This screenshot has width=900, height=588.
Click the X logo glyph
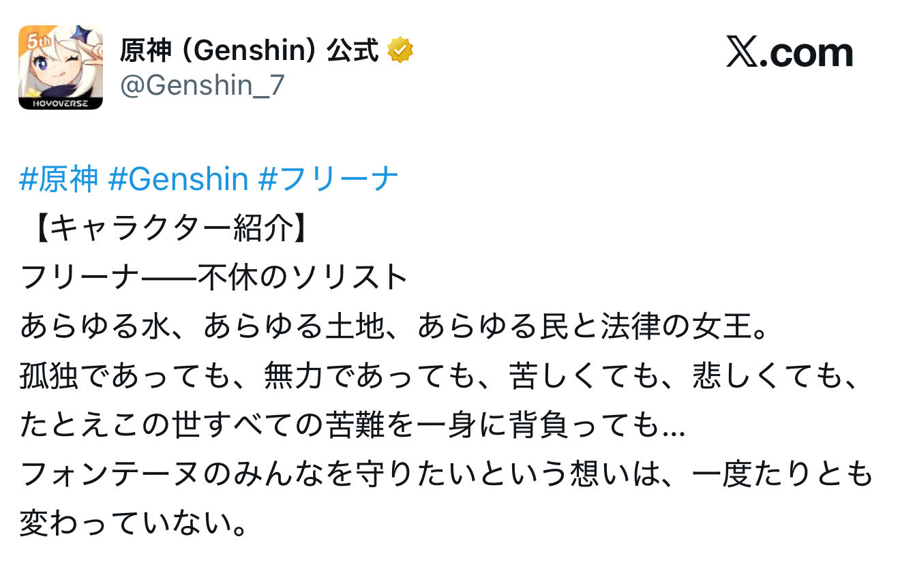click(x=741, y=53)
